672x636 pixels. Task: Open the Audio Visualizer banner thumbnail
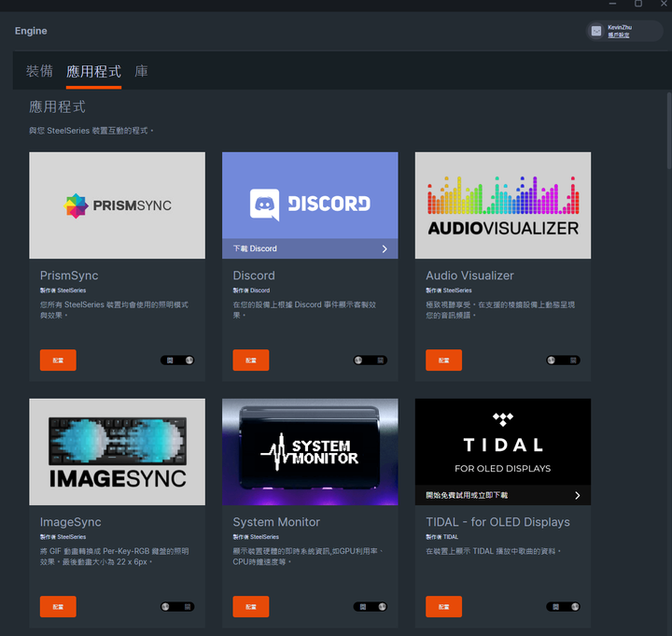(x=503, y=205)
